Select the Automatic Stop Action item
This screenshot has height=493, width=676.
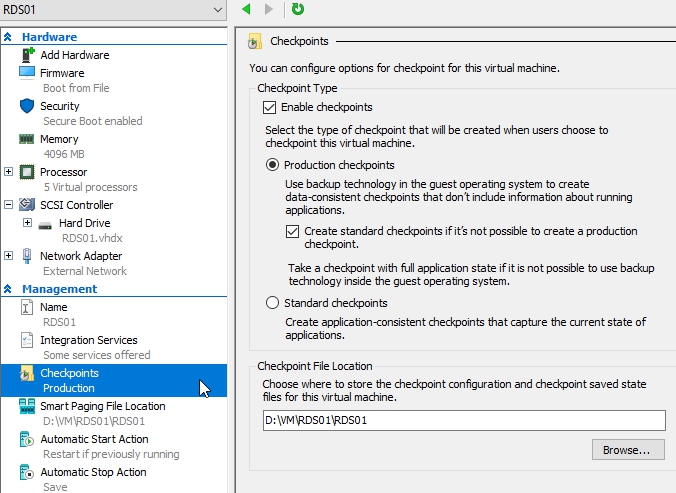93,472
